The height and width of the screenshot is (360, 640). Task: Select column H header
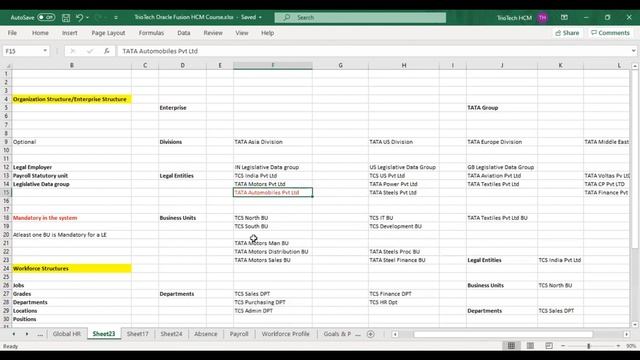point(404,65)
